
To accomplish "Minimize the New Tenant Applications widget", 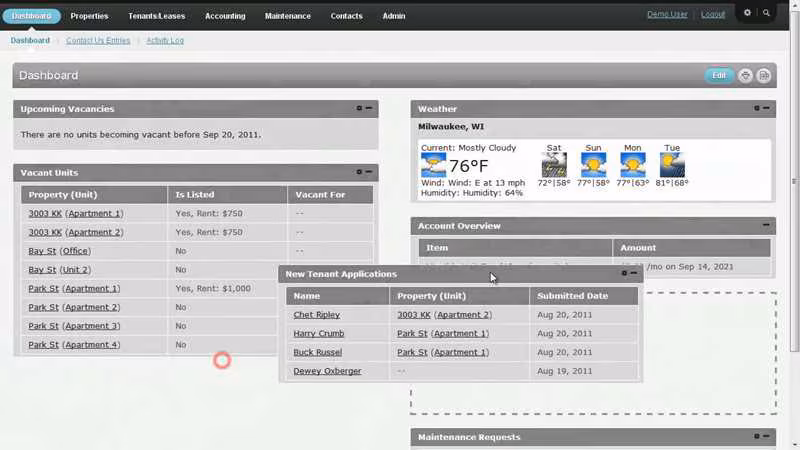I will [x=634, y=273].
